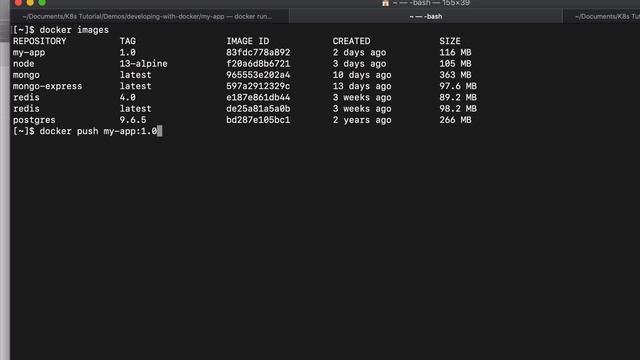Click the redis 4.0 tag value
Screen dimensions: 640x360
(x=127, y=98)
